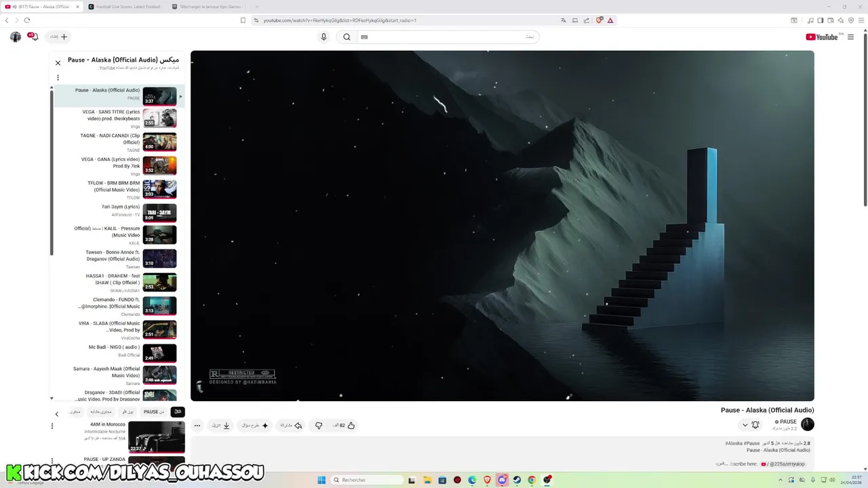Open options for the 4AM in Morocco video
This screenshot has width=868, height=488.
click(x=52, y=426)
